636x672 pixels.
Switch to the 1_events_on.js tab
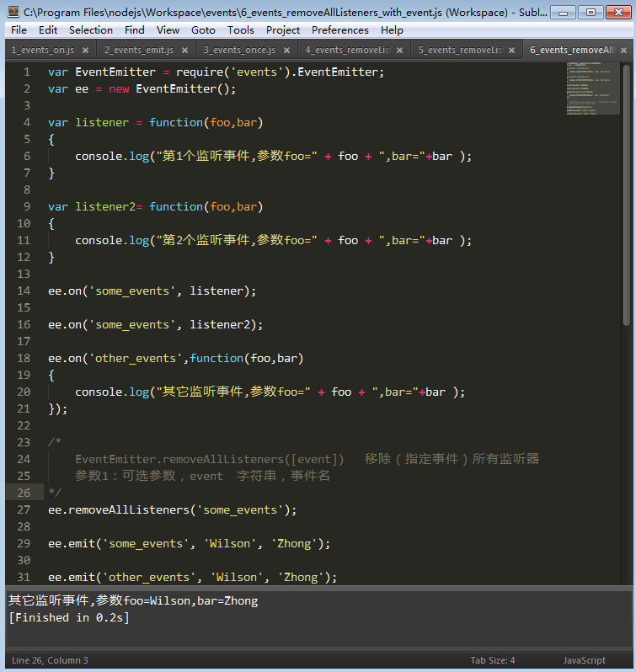click(x=43, y=51)
